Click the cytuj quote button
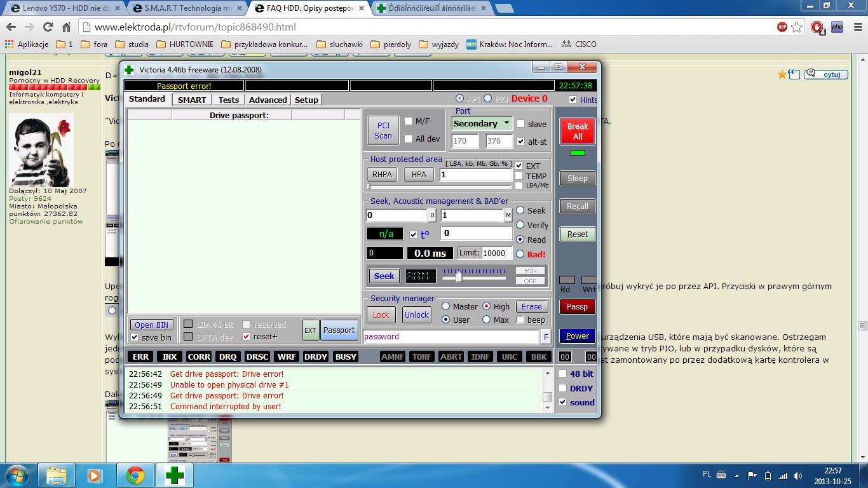868x488 pixels. click(826, 74)
